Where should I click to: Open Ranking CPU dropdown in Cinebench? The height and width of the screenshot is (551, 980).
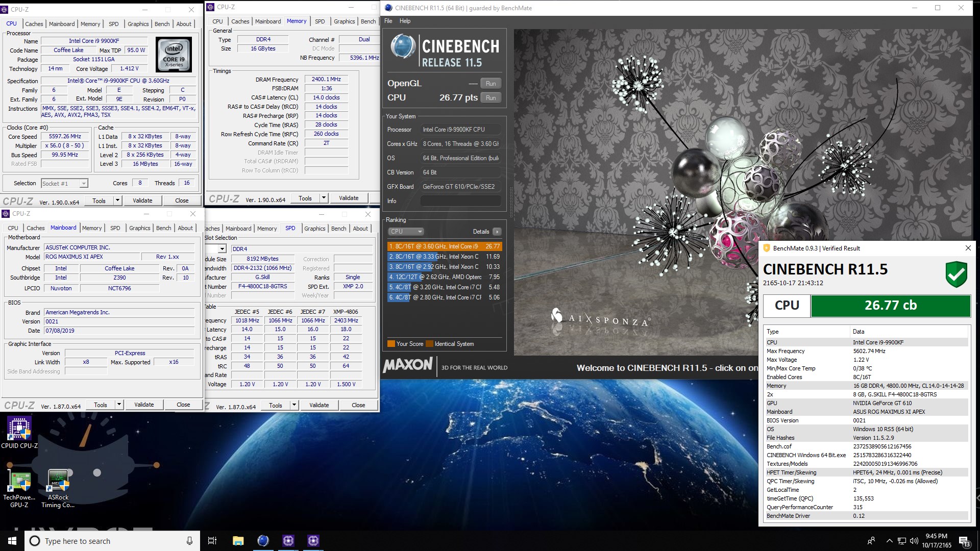(406, 232)
